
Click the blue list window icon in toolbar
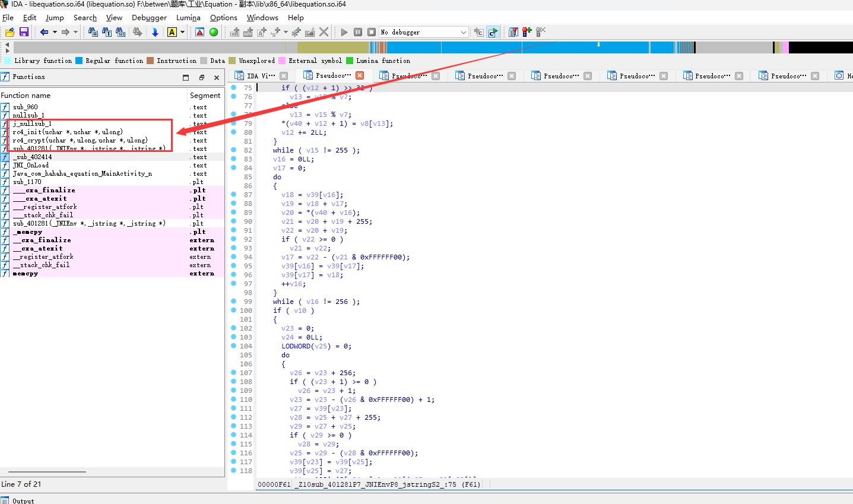tap(513, 32)
